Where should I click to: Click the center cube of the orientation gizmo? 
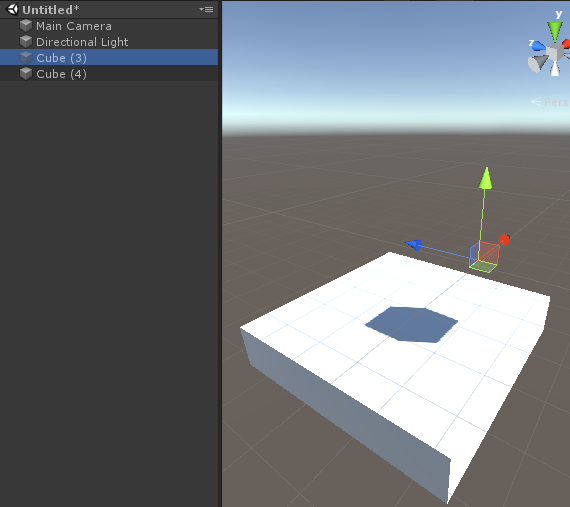[x=554, y=53]
